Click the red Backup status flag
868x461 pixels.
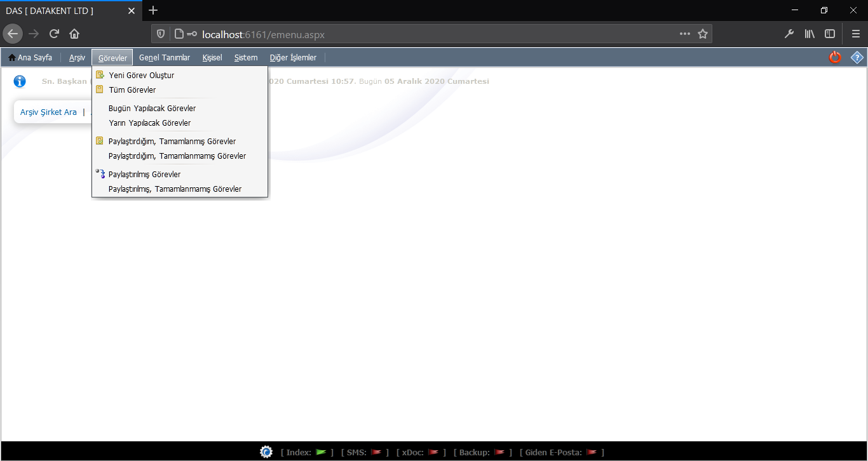click(x=499, y=452)
